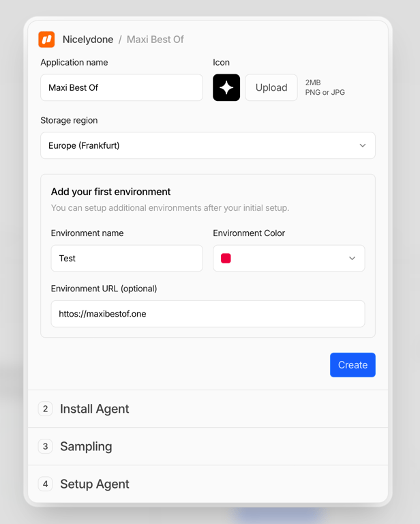The height and width of the screenshot is (524, 420).
Task: Upload a new application icon
Action: (271, 87)
